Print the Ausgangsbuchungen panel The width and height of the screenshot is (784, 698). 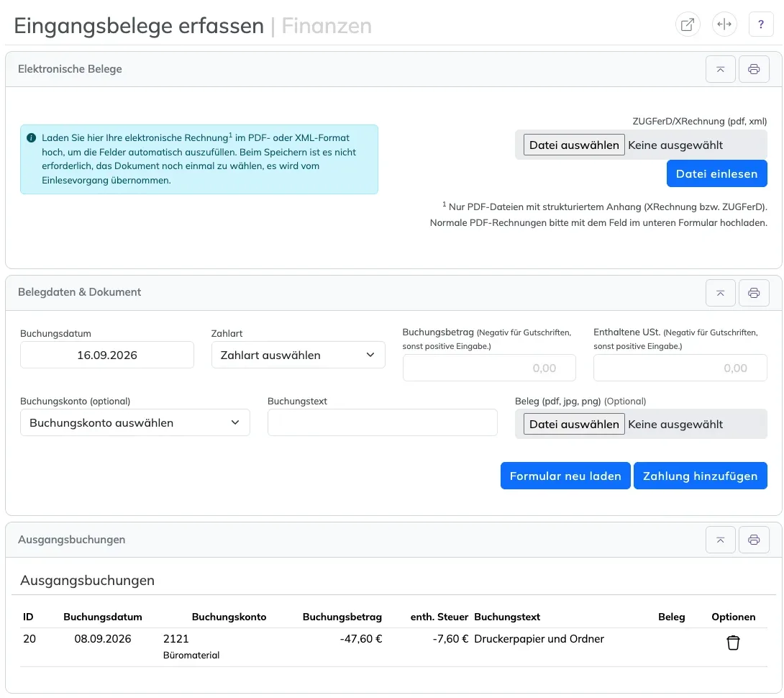coord(754,540)
